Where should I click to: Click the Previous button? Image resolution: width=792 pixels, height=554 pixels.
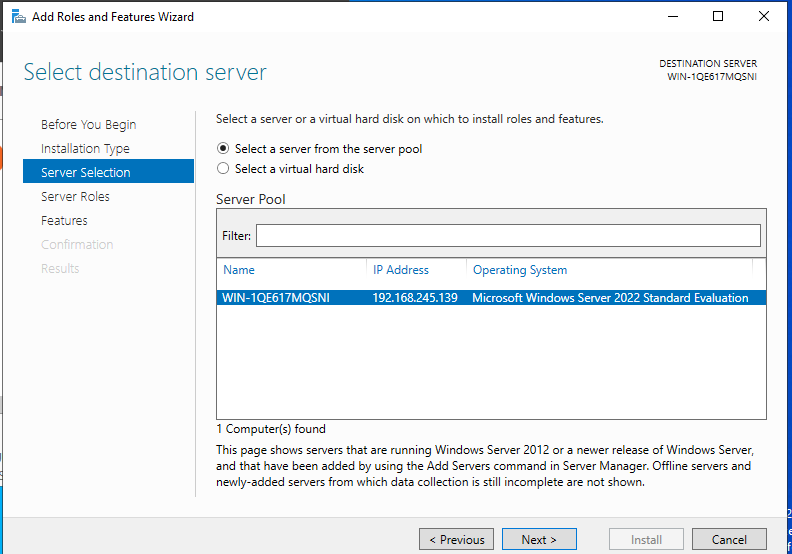(x=456, y=539)
